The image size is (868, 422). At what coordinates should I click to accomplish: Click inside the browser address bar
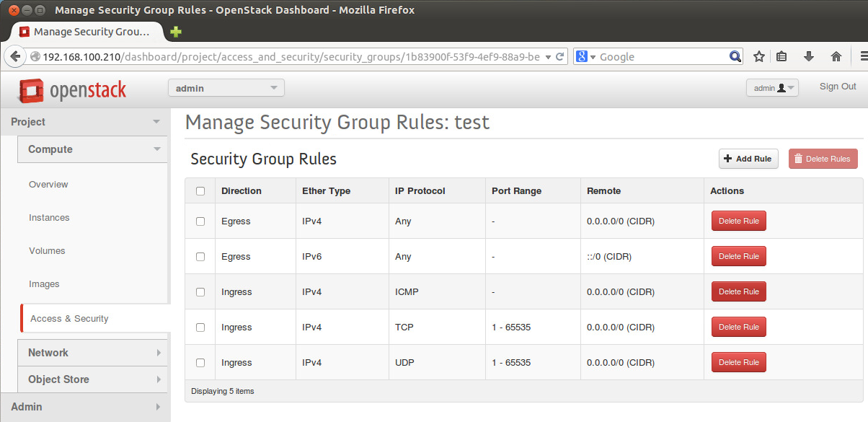click(x=288, y=56)
